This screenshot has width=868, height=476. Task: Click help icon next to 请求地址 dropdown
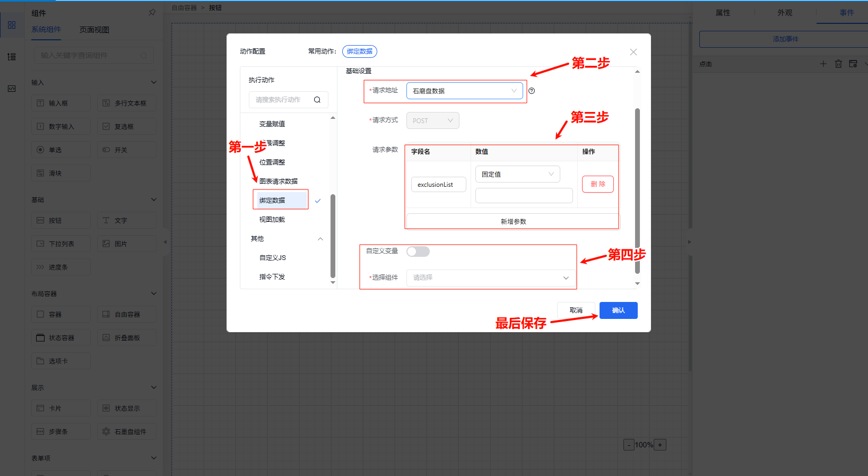click(532, 91)
